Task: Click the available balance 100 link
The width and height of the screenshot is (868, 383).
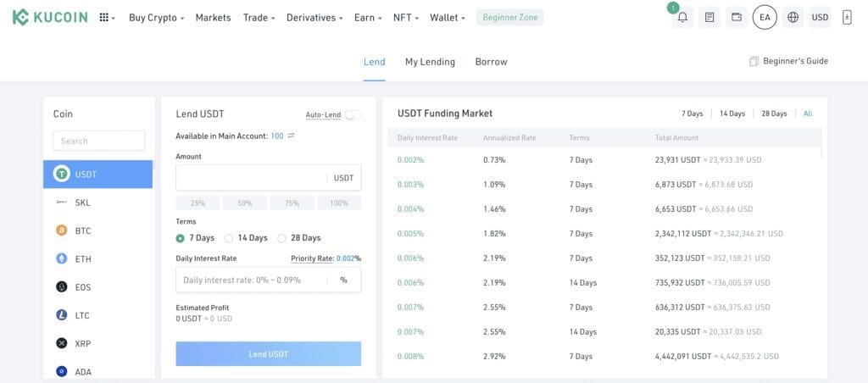Action: 277,136
